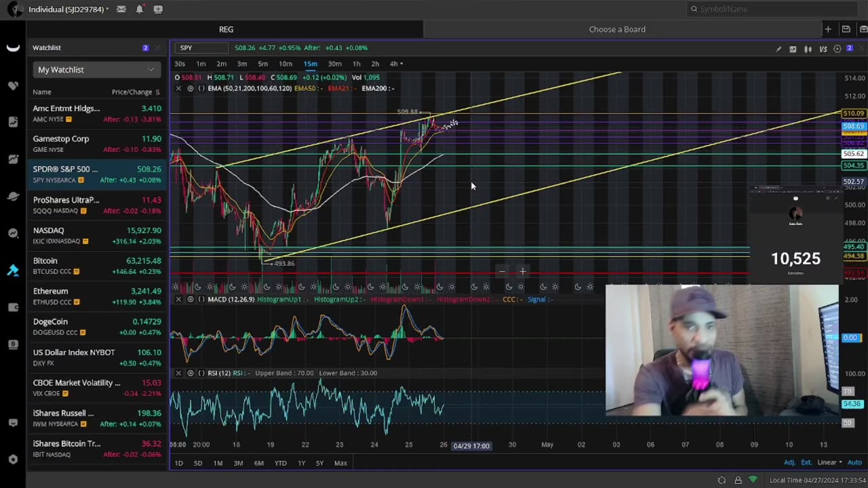Open EMA indicator settings braces icon
The image size is (868, 488).
point(201,88)
